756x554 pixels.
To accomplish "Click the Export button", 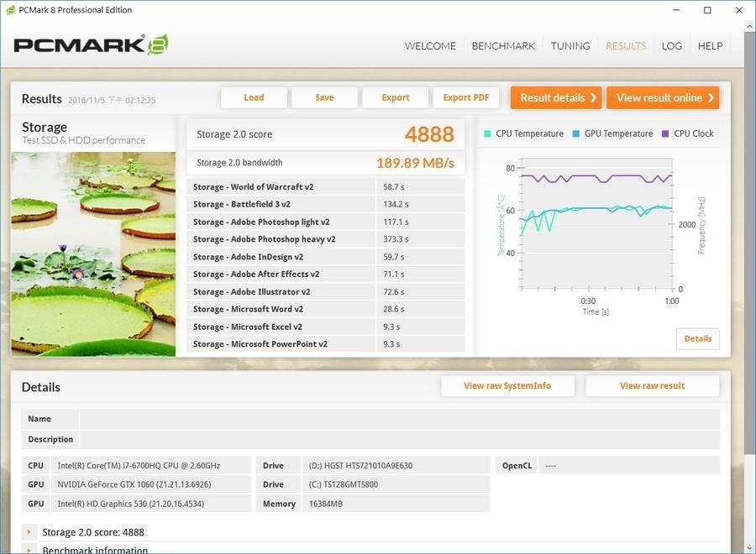I will click(x=396, y=97).
